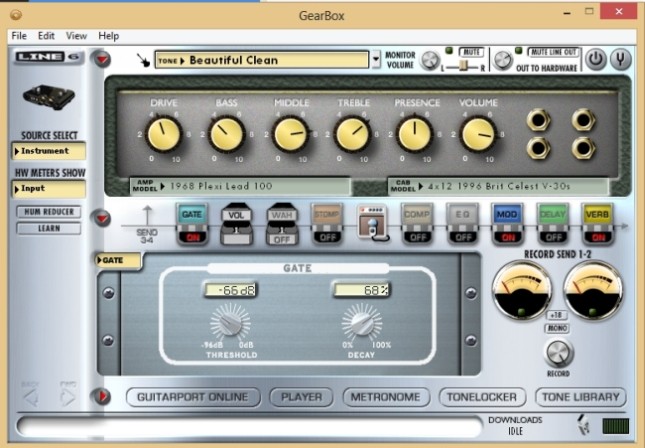Collapse the effects panel red arrow

pyautogui.click(x=102, y=218)
